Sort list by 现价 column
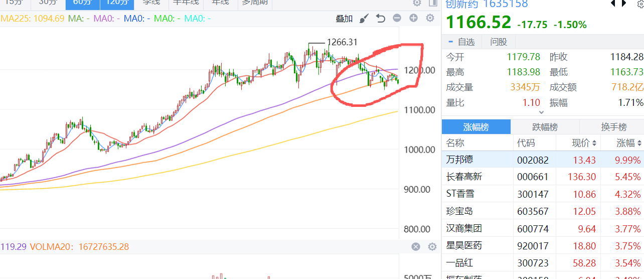Image resolution: width=644 pixels, height=279 pixels. pos(584,143)
